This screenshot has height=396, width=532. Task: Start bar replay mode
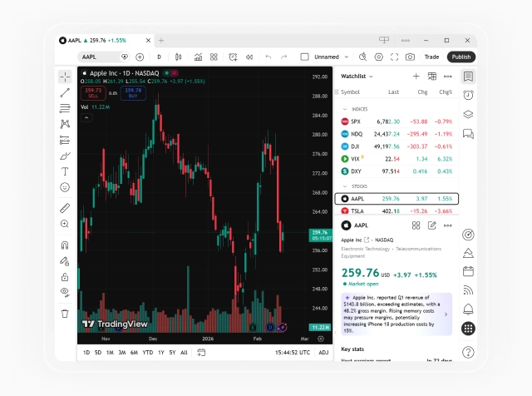point(249,57)
